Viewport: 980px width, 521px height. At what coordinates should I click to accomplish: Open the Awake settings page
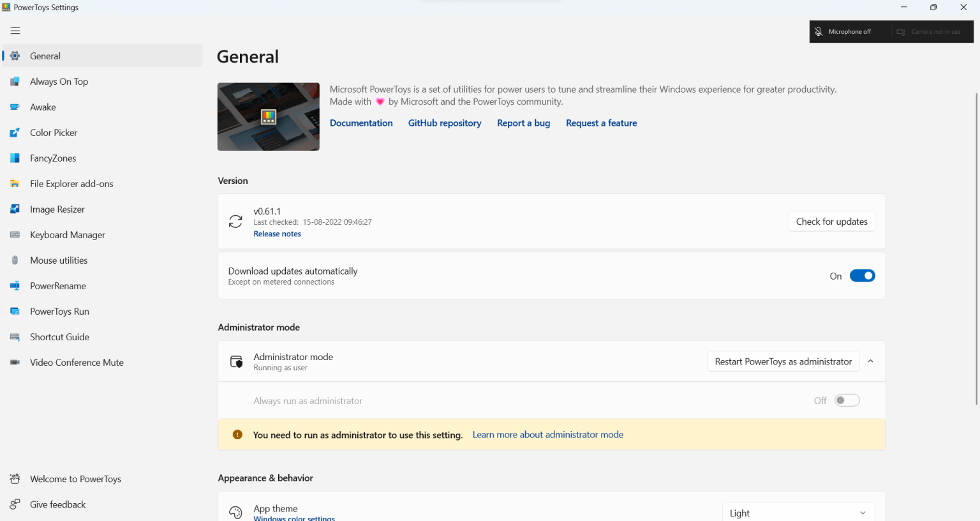[x=102, y=107]
